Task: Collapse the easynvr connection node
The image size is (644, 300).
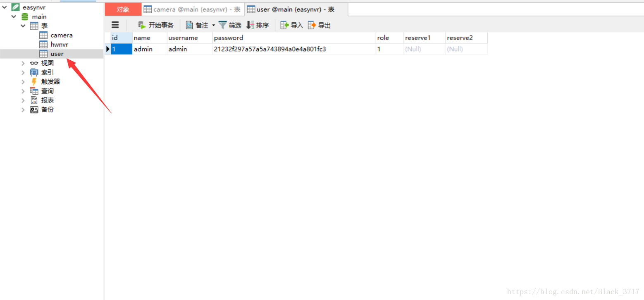Action: coord(5,7)
